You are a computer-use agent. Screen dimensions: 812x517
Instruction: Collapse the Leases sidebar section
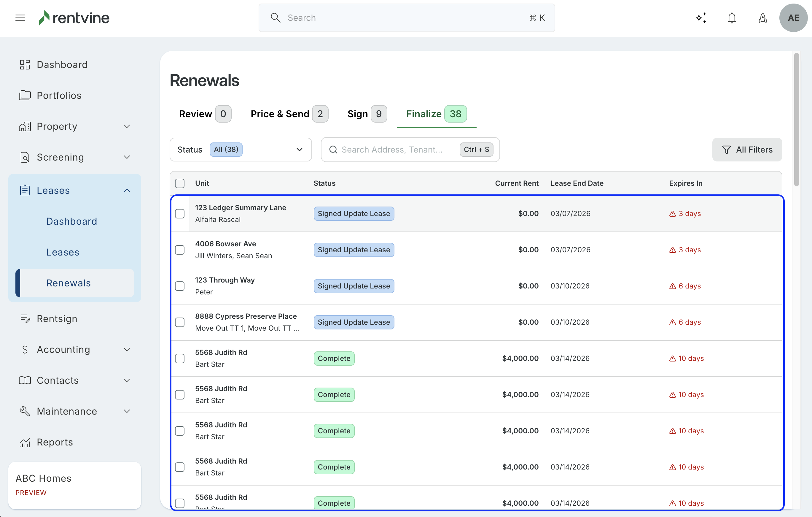pyautogui.click(x=127, y=191)
